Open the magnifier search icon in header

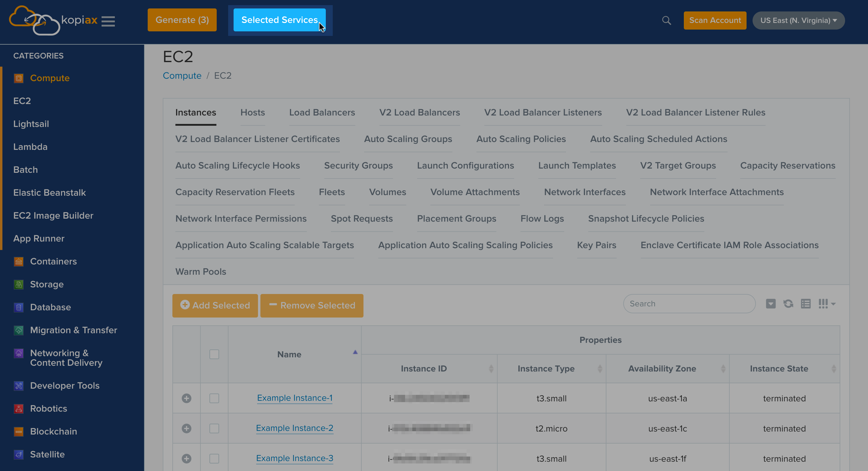click(666, 21)
